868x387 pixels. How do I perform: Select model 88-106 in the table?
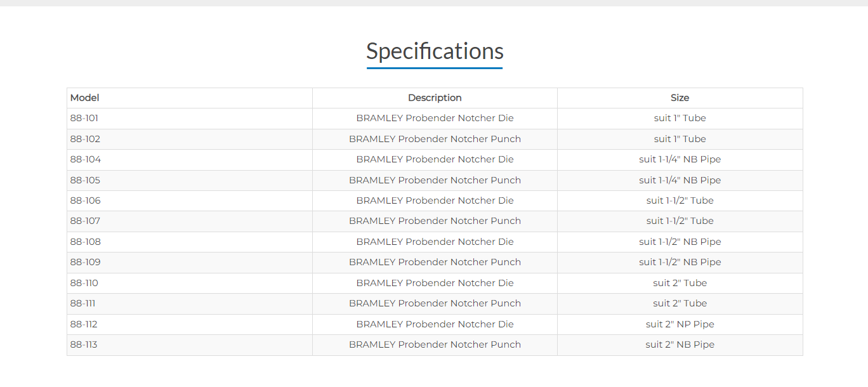coord(86,200)
